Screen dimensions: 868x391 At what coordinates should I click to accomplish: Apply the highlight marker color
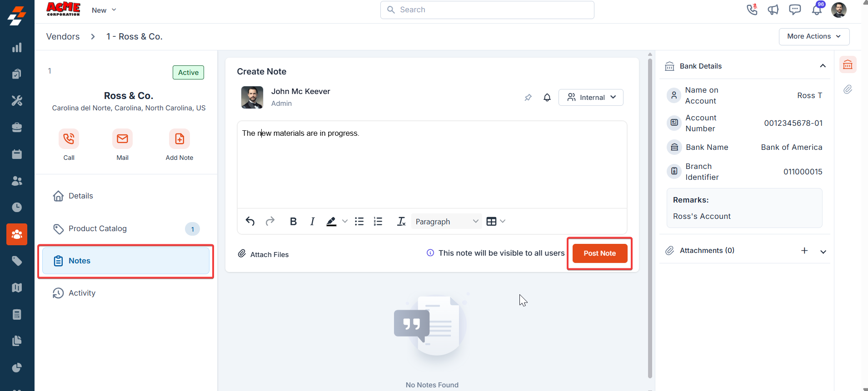[331, 221]
